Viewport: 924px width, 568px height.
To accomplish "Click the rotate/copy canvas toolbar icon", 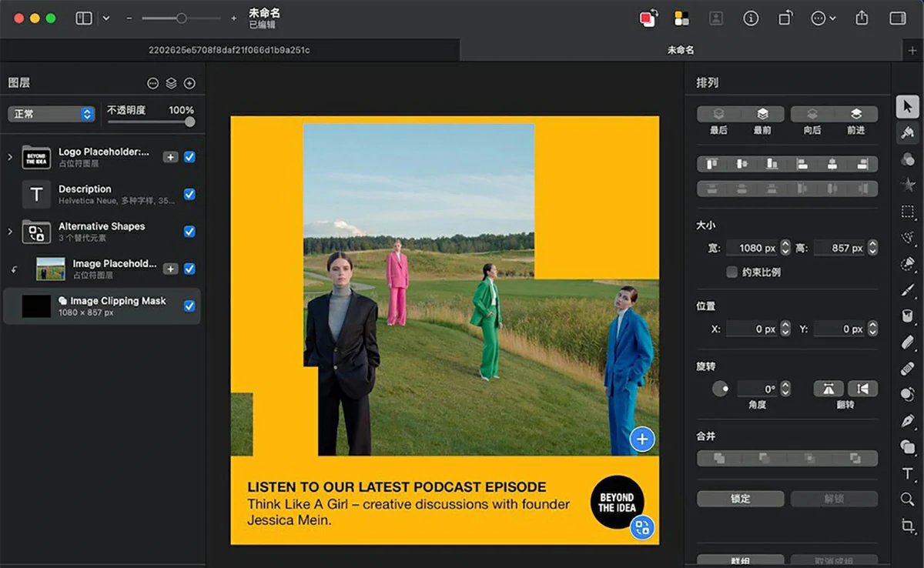I will click(x=785, y=18).
